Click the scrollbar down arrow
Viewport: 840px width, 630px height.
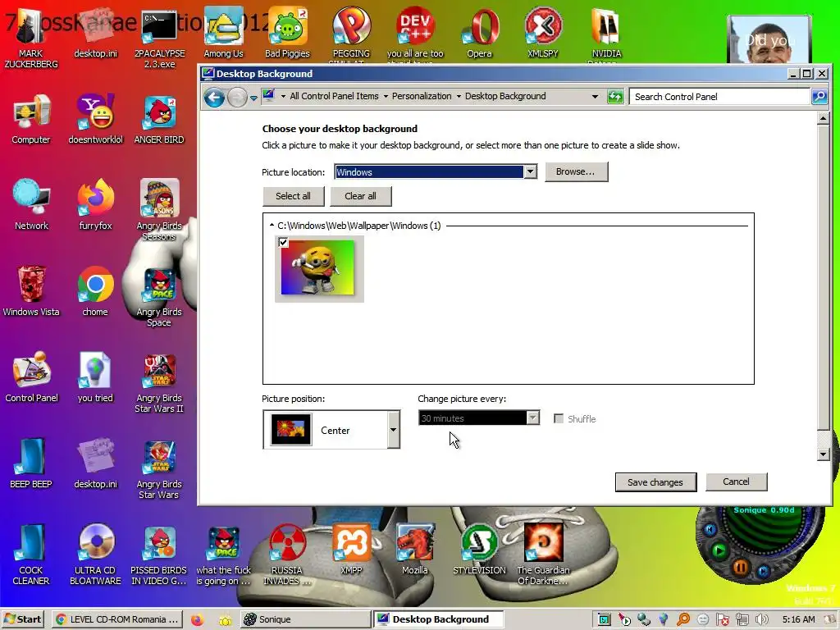click(824, 454)
